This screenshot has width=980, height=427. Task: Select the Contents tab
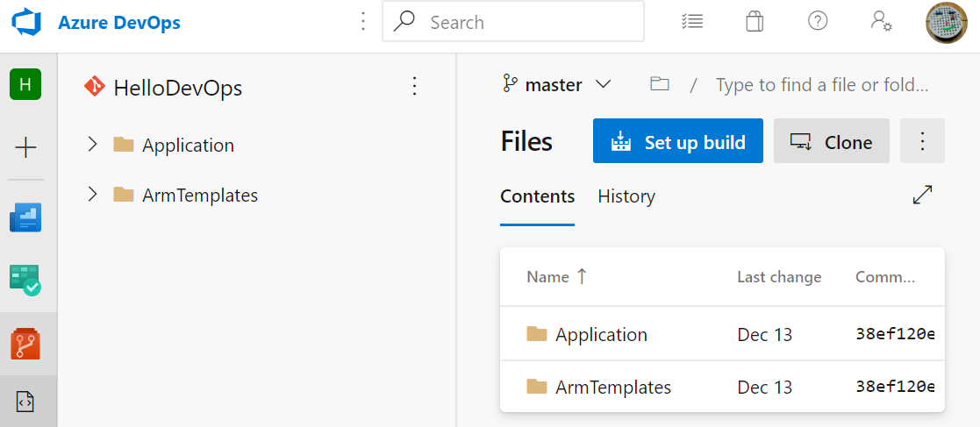(537, 196)
